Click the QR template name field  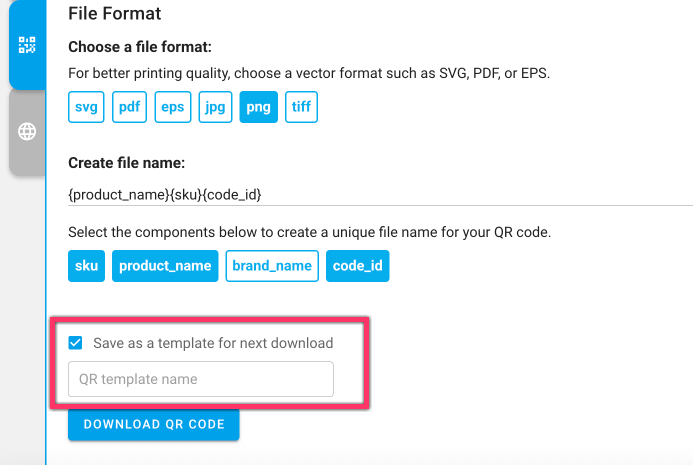click(200, 379)
